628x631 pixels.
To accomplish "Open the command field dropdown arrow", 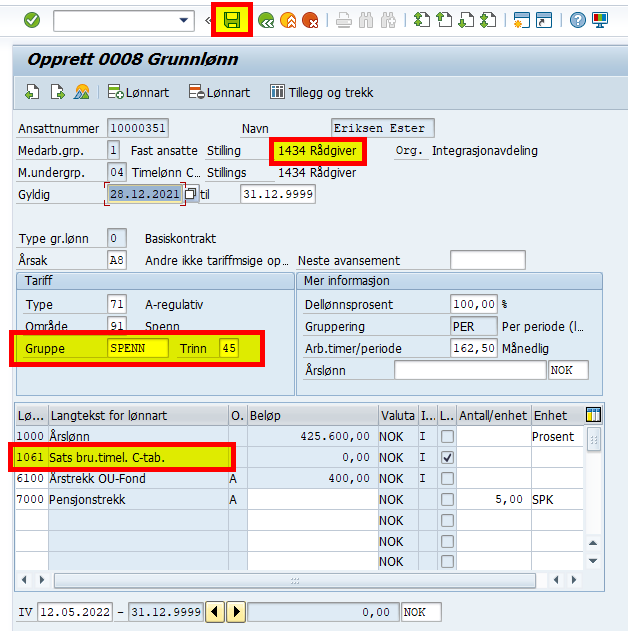I will [x=184, y=20].
